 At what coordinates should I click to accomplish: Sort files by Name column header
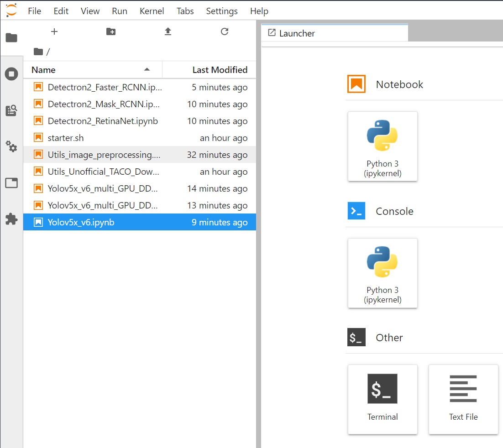point(93,70)
